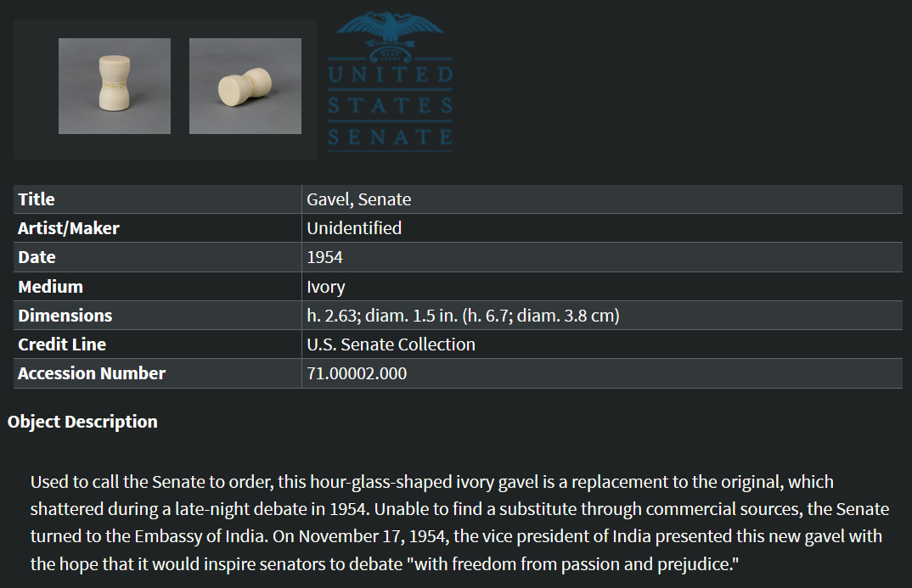Image resolution: width=912 pixels, height=588 pixels.
Task: Select 'U.S. Senate Collection' credit text
Action: (391, 344)
